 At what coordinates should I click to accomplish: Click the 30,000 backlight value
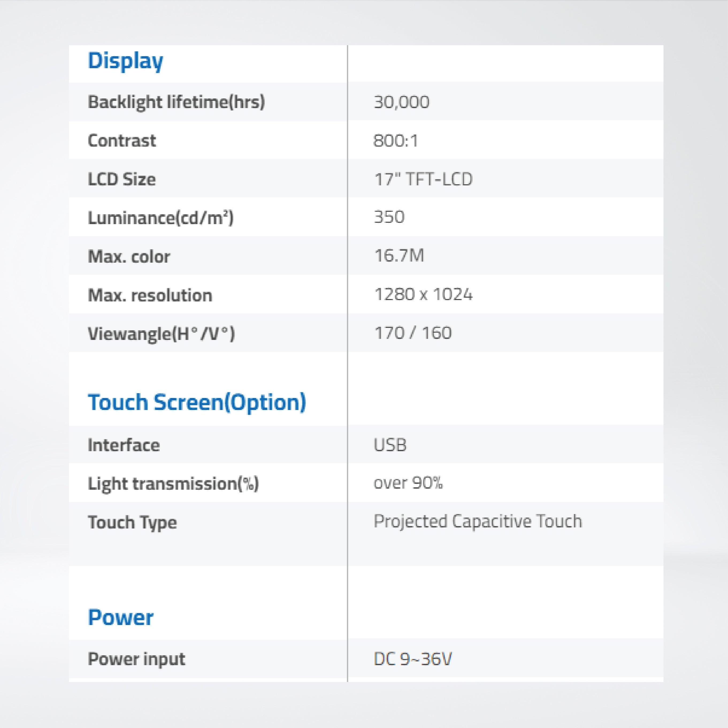[401, 102]
